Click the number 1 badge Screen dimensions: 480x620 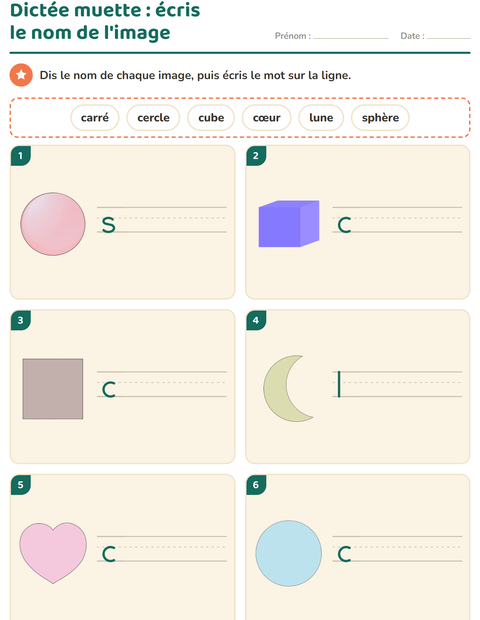click(x=21, y=155)
